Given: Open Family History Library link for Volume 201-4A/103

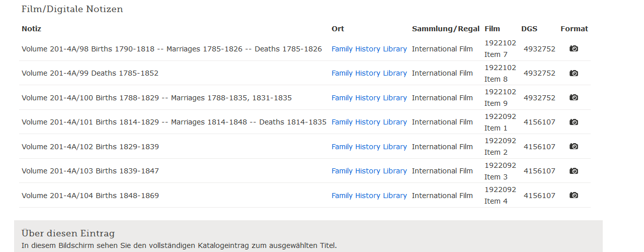Looking at the screenshot, I should click(369, 171).
